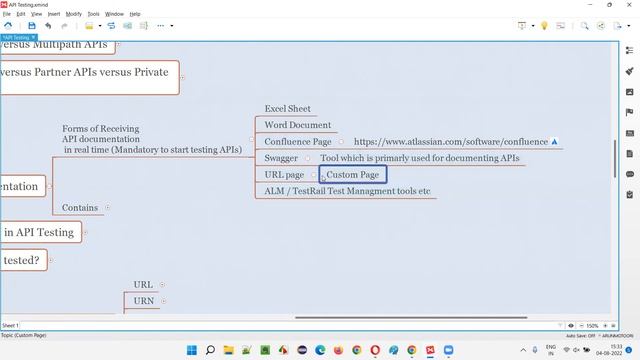Click the Export icon
The image size is (640, 360).
click(x=618, y=26)
